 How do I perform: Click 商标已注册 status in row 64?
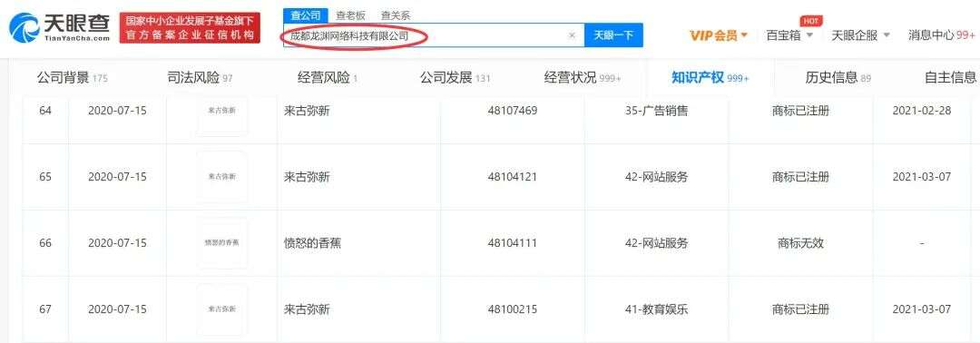[800, 112]
